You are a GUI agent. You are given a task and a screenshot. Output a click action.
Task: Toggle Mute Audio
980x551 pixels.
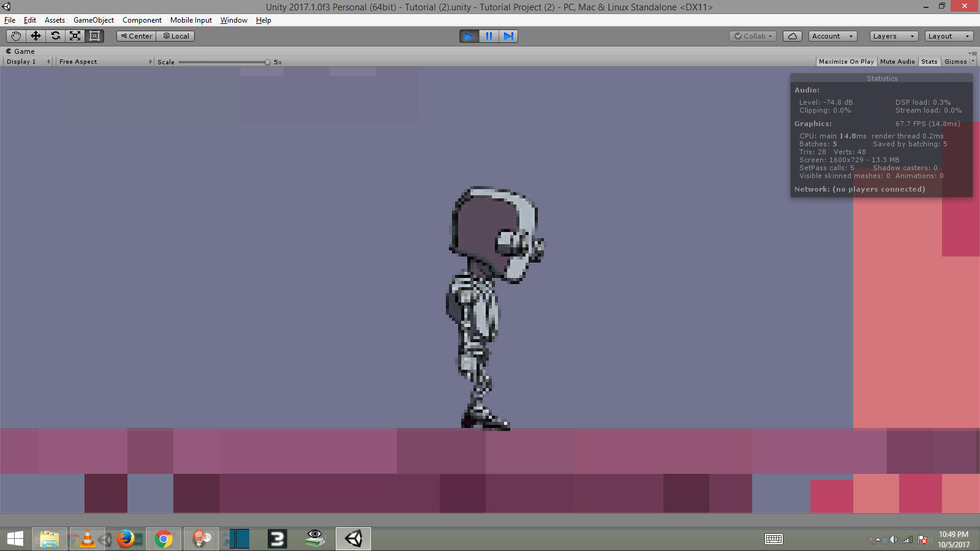coord(897,62)
